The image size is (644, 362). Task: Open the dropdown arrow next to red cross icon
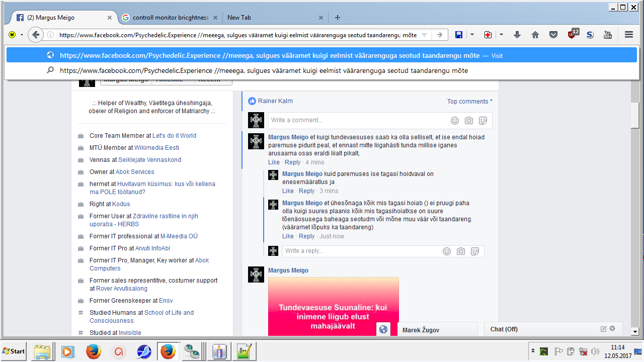501,35
